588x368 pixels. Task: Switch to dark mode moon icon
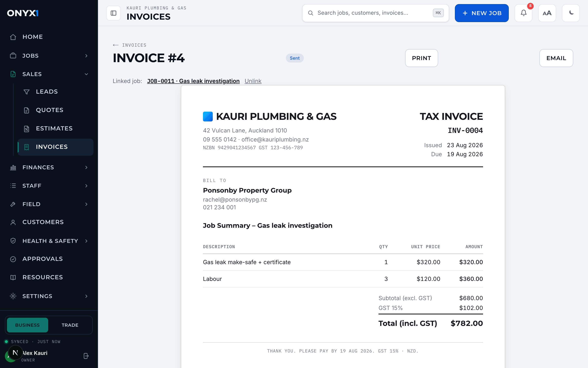point(571,13)
